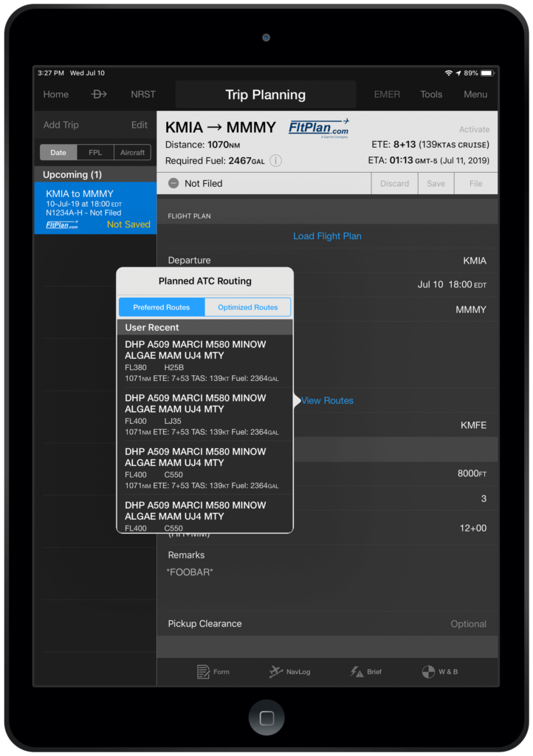The width and height of the screenshot is (533, 756).
Task: Open the Tools menu
Action: 431,94
